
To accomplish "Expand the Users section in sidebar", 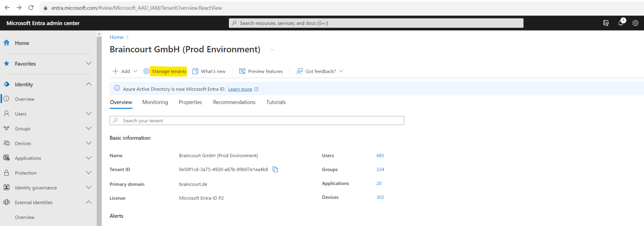I will click(x=88, y=114).
